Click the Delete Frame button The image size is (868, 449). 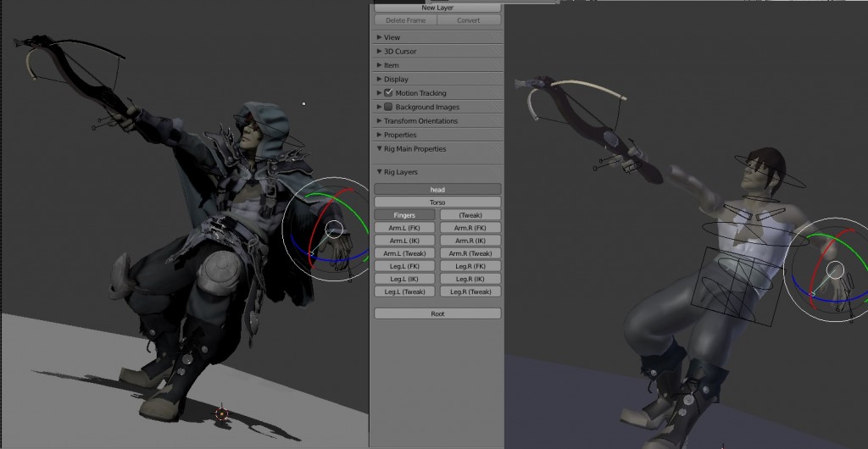[x=406, y=20]
